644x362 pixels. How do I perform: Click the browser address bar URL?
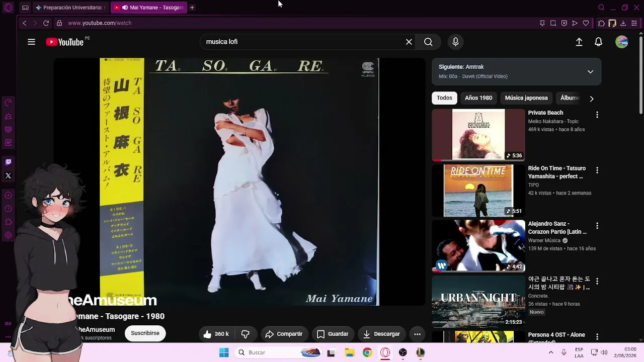pyautogui.click(x=100, y=23)
